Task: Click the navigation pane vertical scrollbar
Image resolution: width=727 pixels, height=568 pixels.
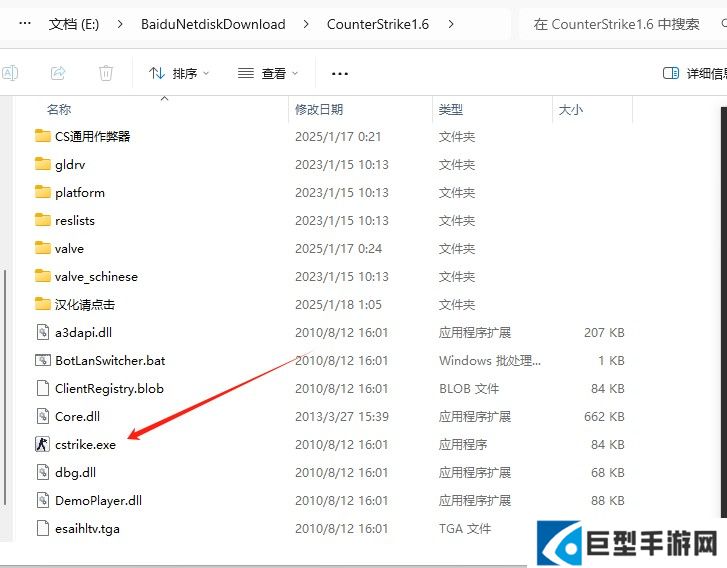Action: pyautogui.click(x=5, y=387)
